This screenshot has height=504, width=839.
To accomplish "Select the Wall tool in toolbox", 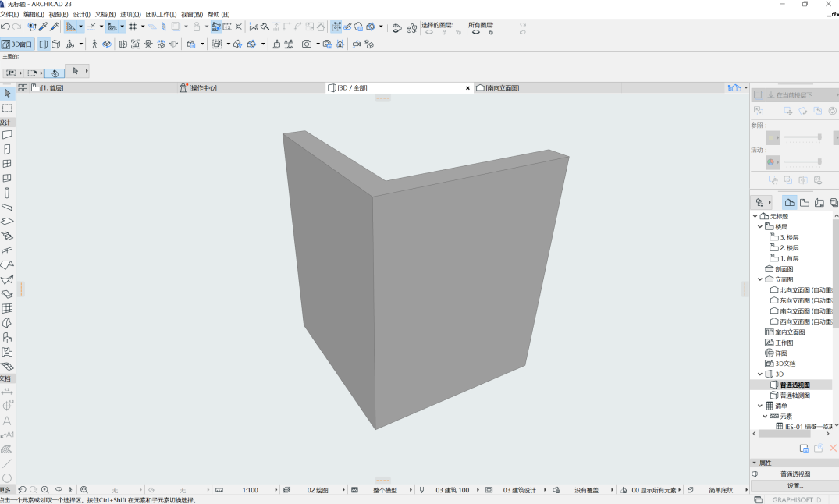I will [x=7, y=135].
